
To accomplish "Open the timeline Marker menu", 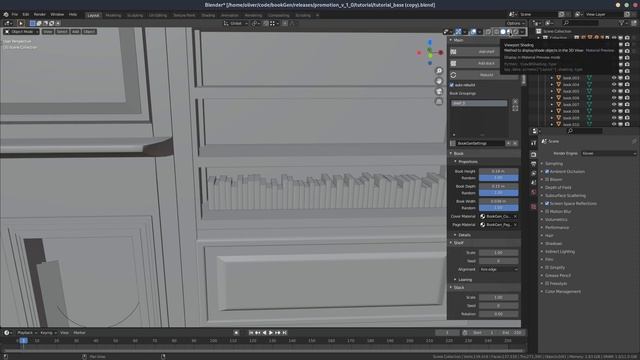I will point(80,333).
